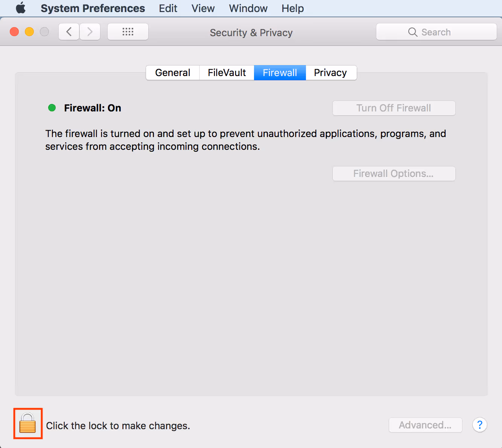Click the firewall description paragraph
Image resolution: width=502 pixels, height=448 pixels.
[x=246, y=140]
